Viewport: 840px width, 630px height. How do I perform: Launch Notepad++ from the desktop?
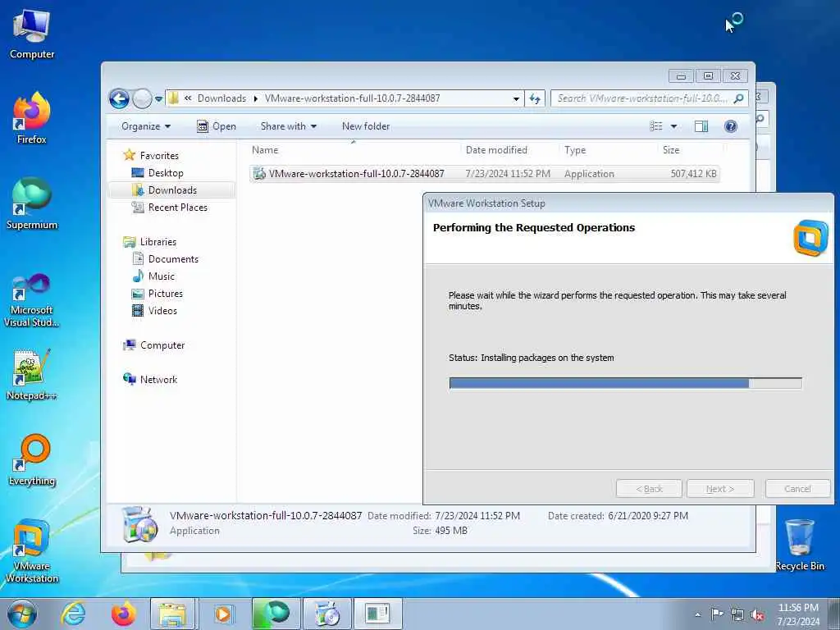click(x=32, y=375)
